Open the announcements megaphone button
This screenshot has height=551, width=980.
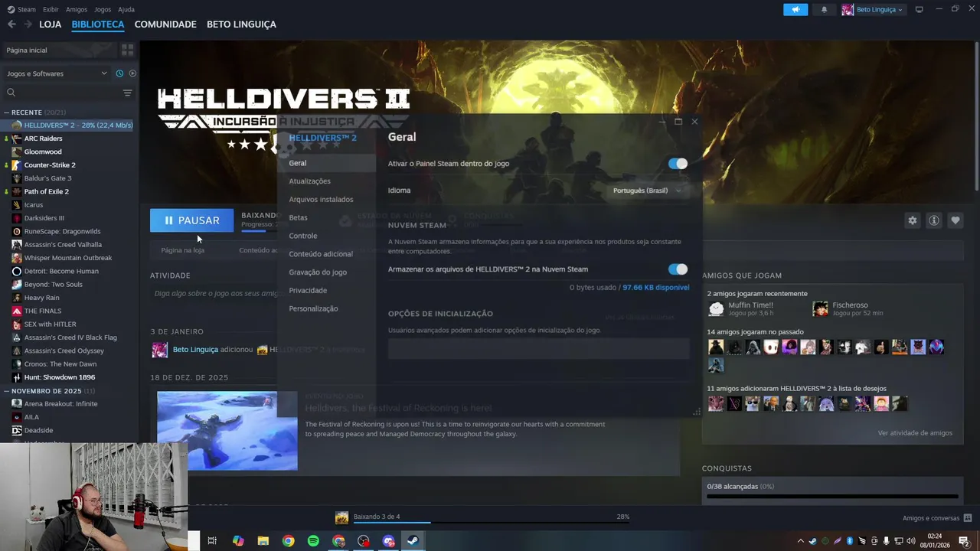795,9
